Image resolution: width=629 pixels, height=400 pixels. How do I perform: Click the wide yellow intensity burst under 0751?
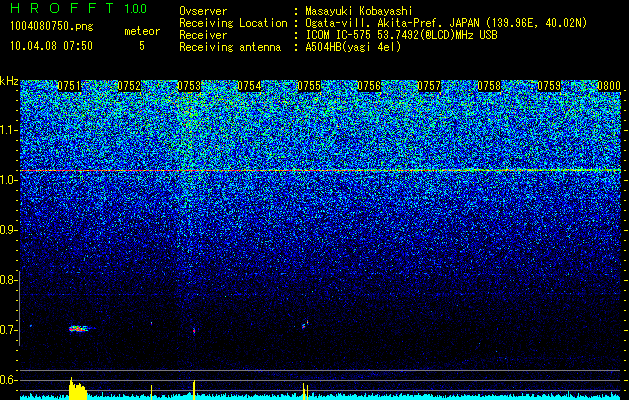pyautogui.click(x=78, y=388)
